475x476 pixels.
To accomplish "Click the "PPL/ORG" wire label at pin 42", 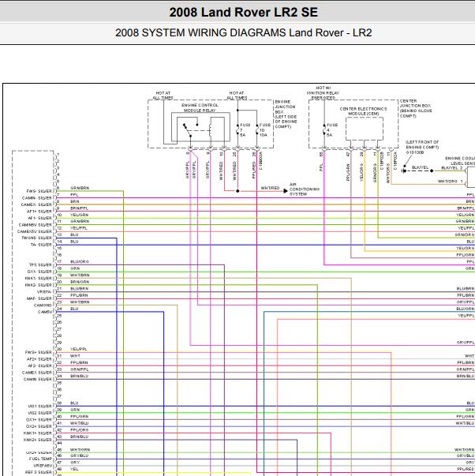I will [x=80, y=430].
